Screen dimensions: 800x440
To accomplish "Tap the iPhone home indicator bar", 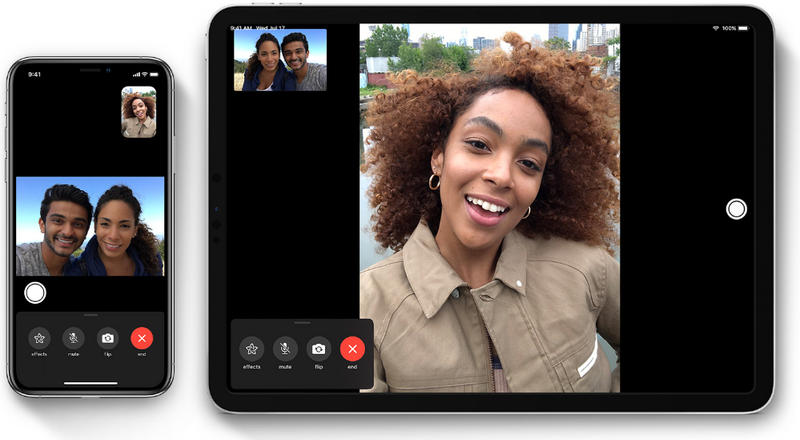I will (90, 383).
